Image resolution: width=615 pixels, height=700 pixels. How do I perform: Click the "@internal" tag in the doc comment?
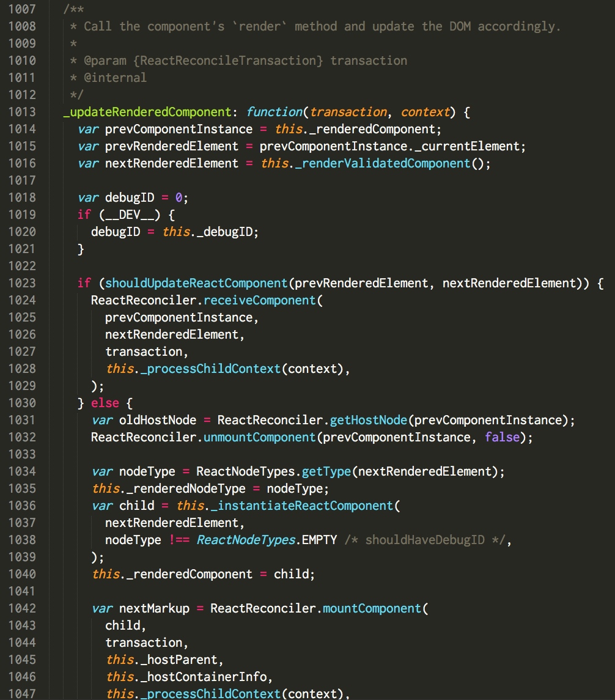(115, 78)
